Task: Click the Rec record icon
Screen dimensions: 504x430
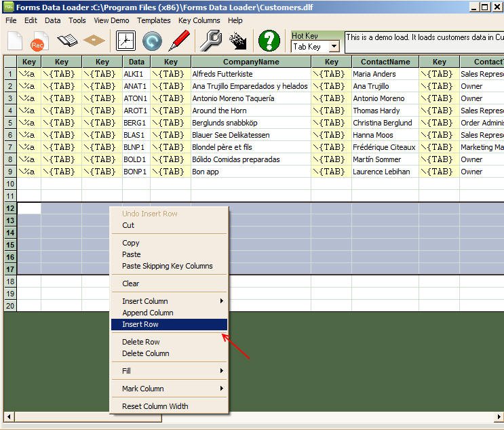Action: 39,41
